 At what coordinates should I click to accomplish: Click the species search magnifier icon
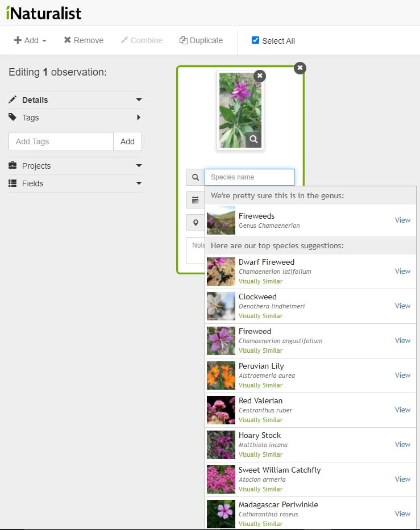(196, 177)
